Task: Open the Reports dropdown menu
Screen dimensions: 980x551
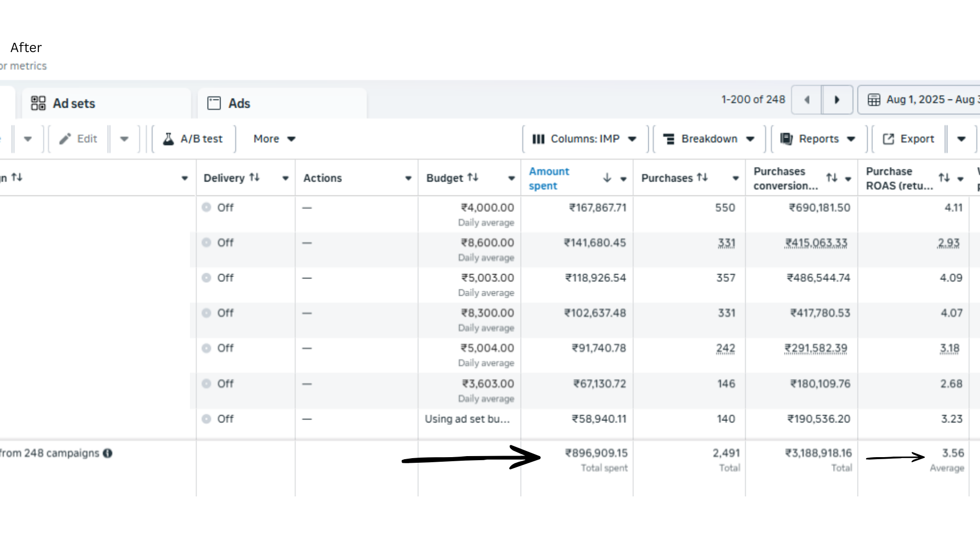Action: (818, 139)
